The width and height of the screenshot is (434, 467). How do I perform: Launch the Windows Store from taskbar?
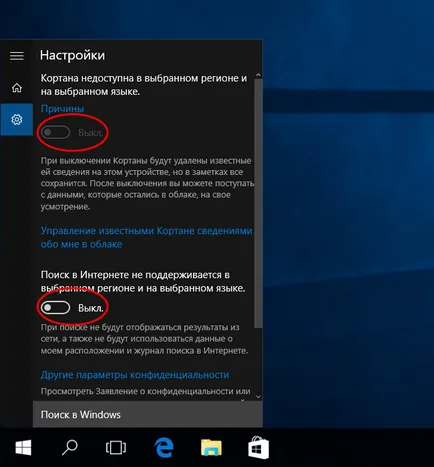pyautogui.click(x=258, y=447)
